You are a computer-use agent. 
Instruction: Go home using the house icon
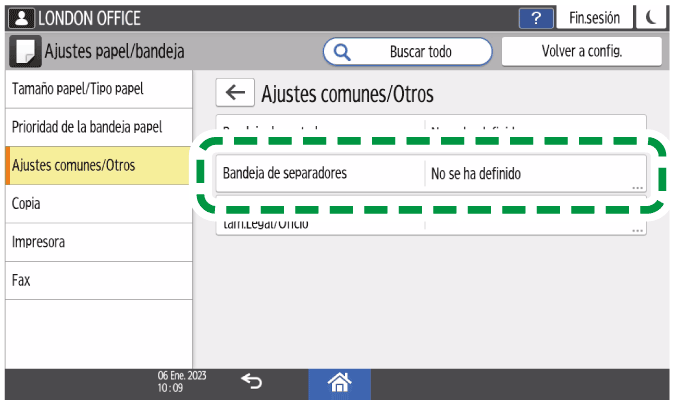(340, 380)
